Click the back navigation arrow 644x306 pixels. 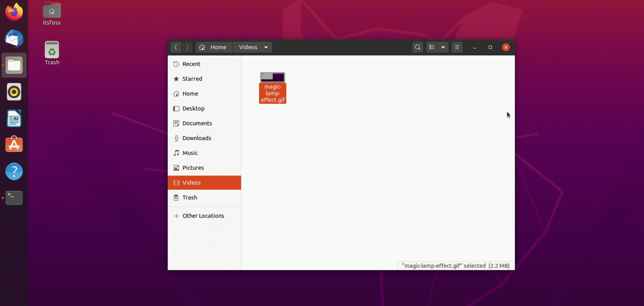coord(176,47)
